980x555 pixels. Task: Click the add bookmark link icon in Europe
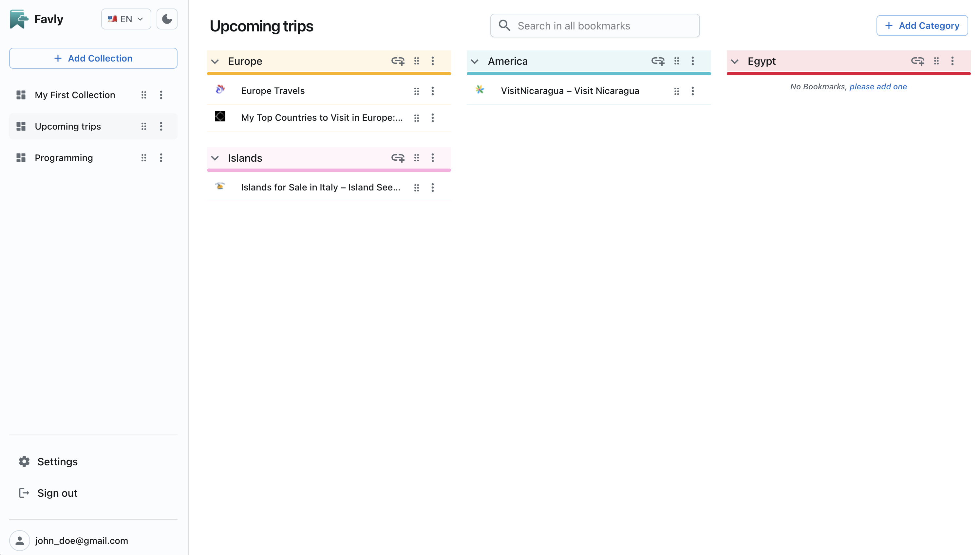coord(398,61)
